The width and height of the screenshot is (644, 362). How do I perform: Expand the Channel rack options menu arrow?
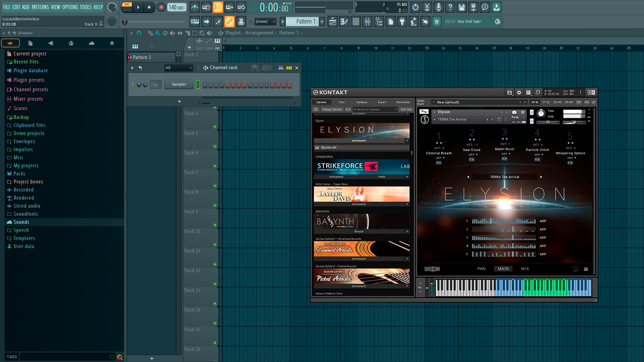click(132, 68)
